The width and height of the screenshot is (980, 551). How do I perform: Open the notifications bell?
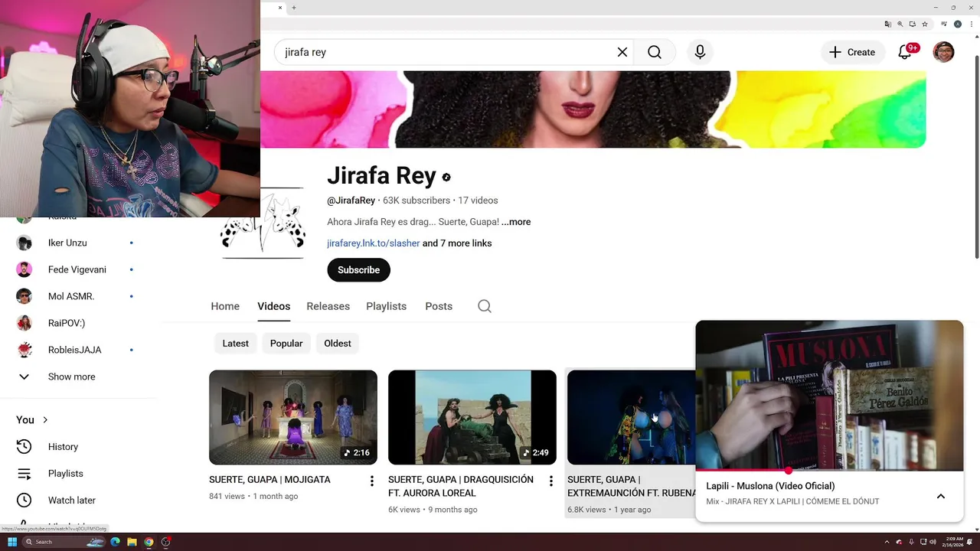(905, 52)
